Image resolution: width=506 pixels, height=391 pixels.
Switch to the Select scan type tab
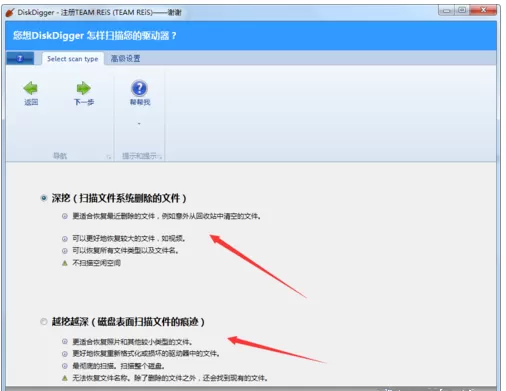73,59
